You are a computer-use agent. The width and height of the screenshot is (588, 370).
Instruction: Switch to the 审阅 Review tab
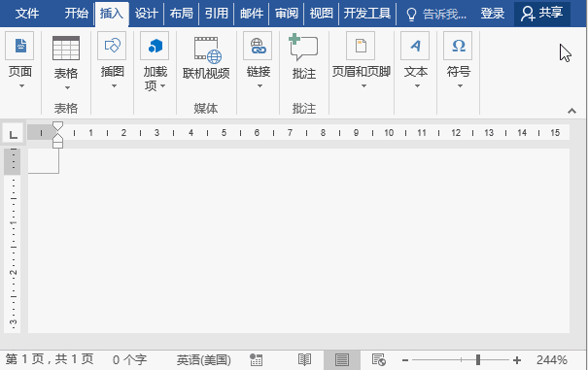pyautogui.click(x=286, y=14)
